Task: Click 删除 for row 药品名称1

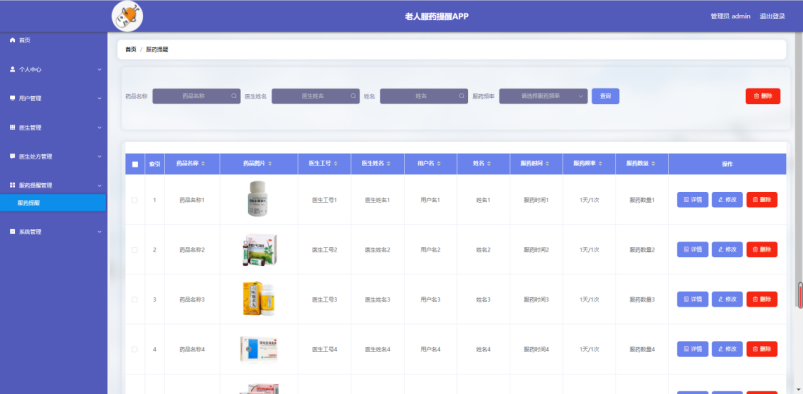Action: pos(762,200)
